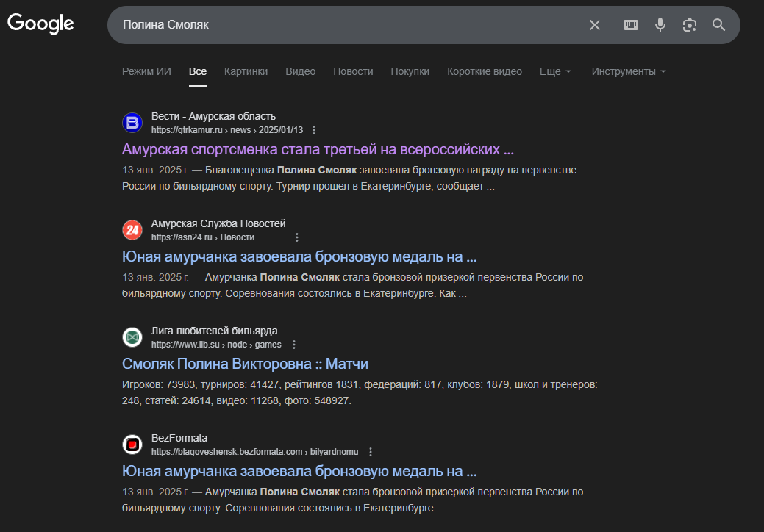Clear the search query with X
Screen dimensions: 764x532
[x=594, y=25]
